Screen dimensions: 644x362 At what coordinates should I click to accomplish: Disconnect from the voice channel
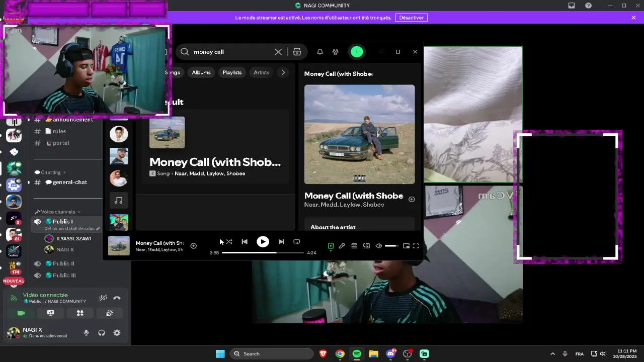point(117,298)
